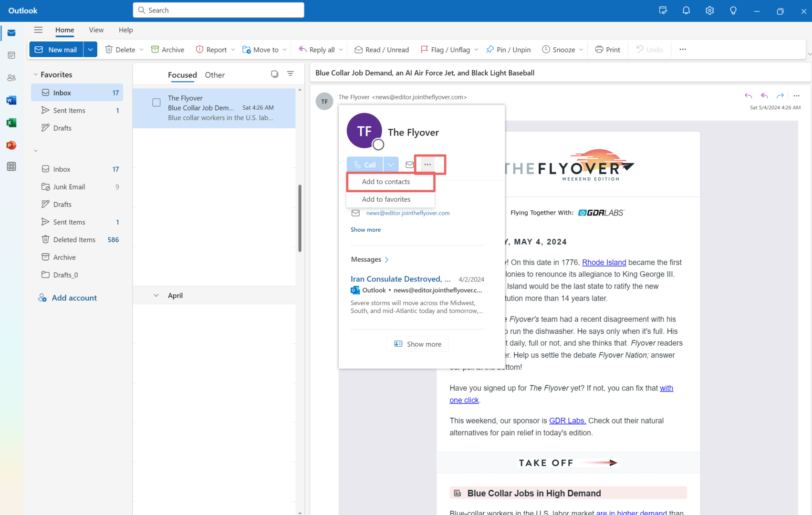This screenshot has width=812, height=515.
Task: Launch Word from the left rail
Action: point(11,100)
